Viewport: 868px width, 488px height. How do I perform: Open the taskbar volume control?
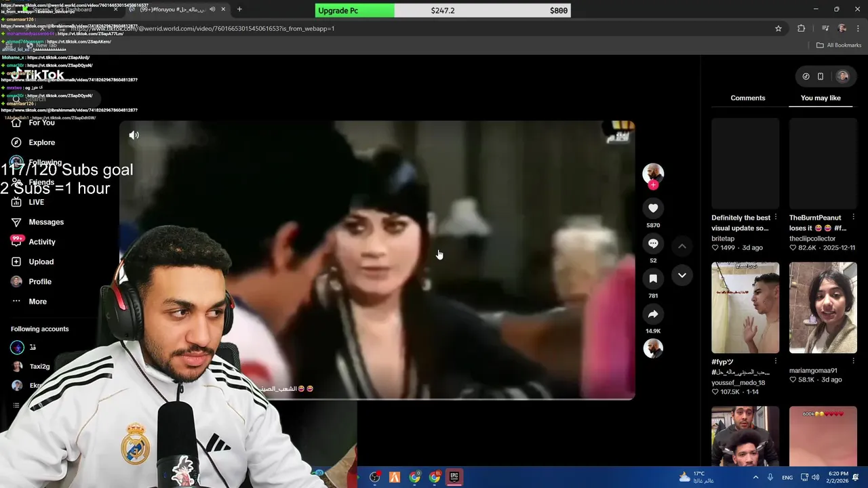click(815, 477)
